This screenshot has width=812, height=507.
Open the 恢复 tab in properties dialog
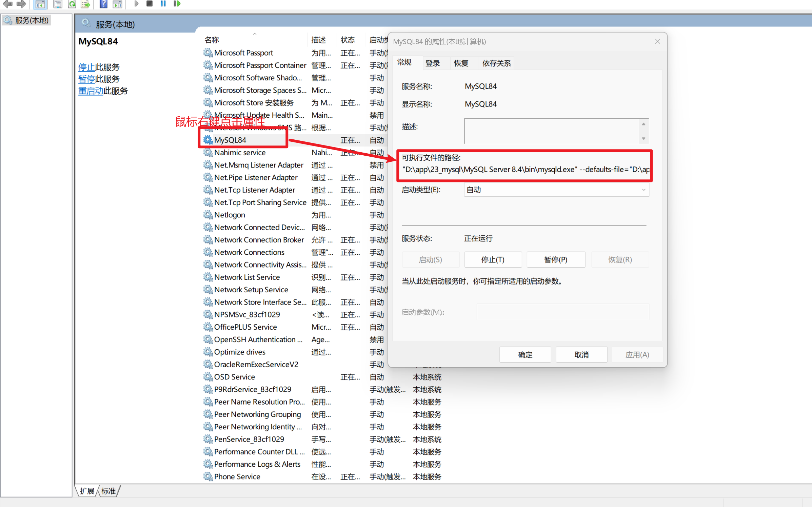tap(461, 63)
